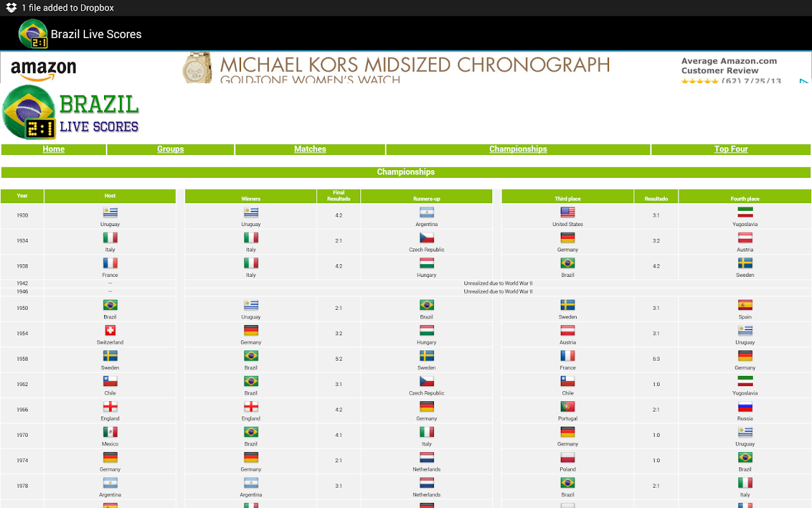Click the 1958 third place score 6:3
812x508 pixels.
point(656,359)
